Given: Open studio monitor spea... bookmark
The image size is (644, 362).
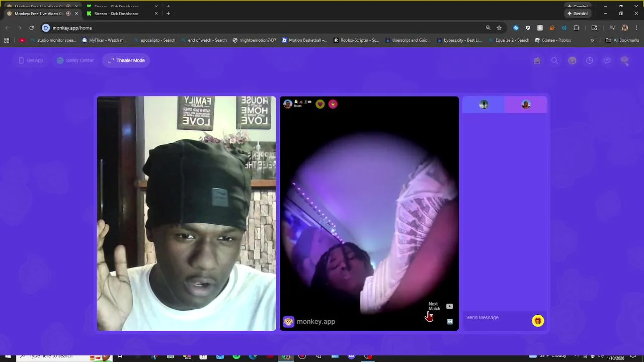Looking at the screenshot, I should click(x=53, y=40).
